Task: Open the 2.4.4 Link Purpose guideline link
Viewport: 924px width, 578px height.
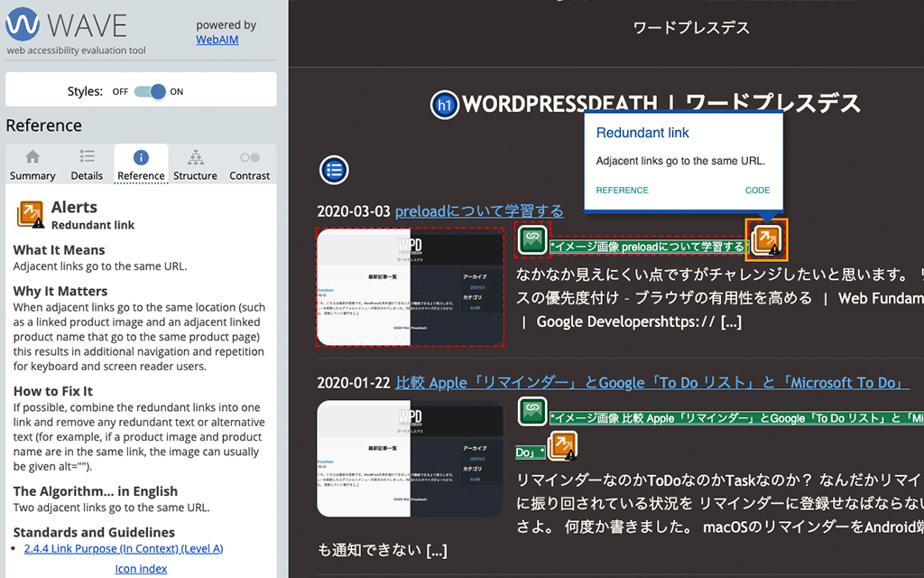Action: click(123, 548)
